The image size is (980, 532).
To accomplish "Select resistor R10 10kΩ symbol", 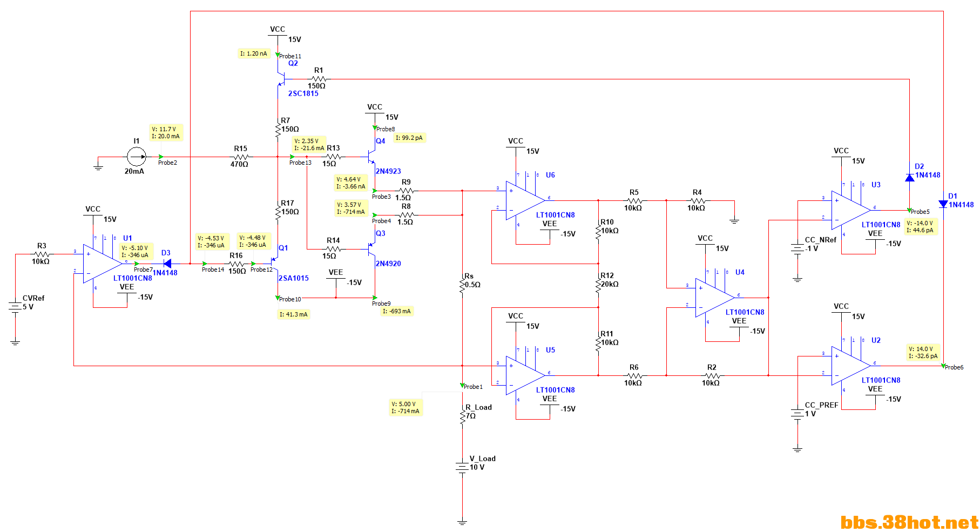I will (598, 232).
